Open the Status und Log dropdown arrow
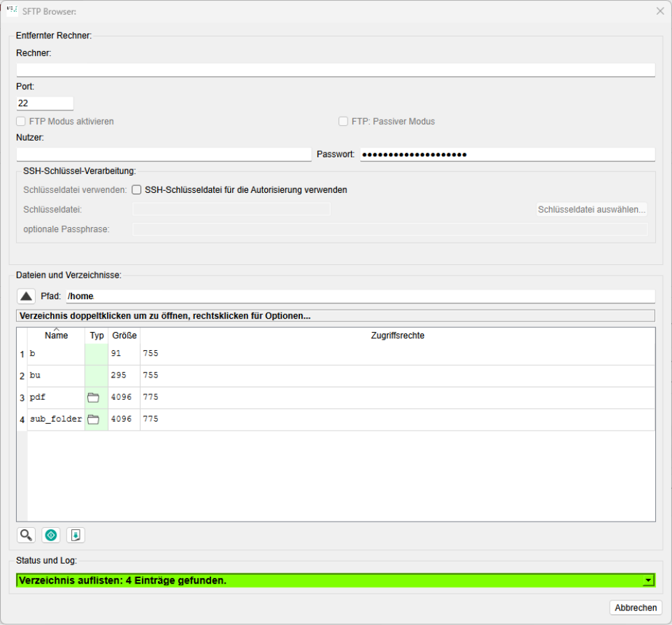 click(x=648, y=580)
